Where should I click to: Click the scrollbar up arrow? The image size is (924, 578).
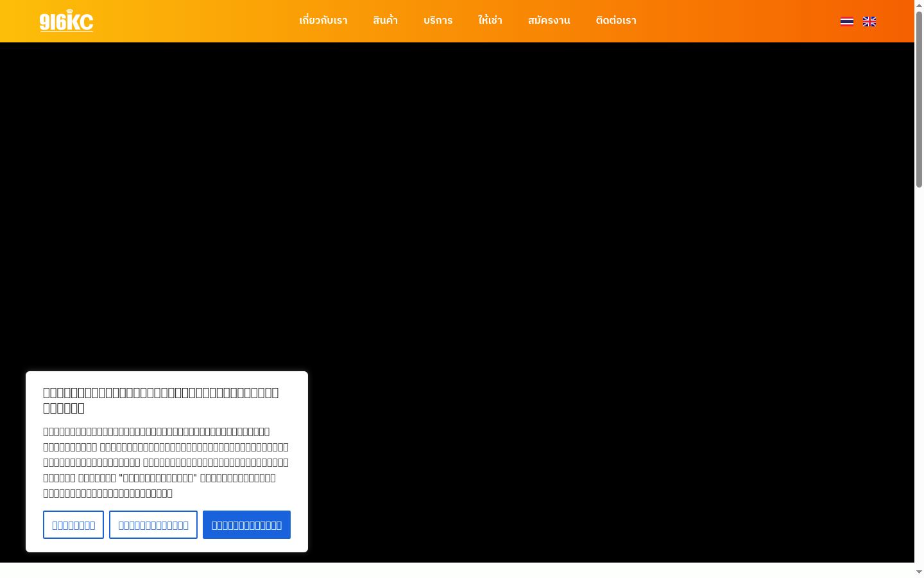pyautogui.click(x=919, y=5)
